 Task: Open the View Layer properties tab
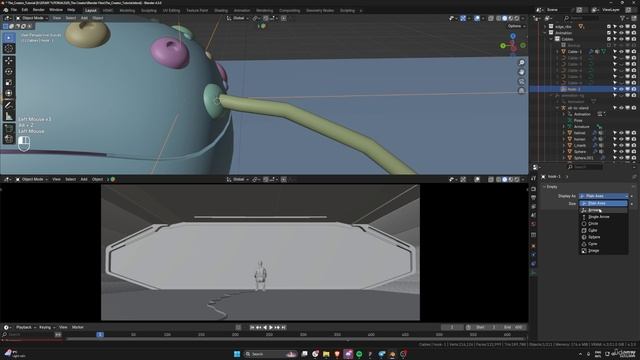pyautogui.click(x=533, y=207)
